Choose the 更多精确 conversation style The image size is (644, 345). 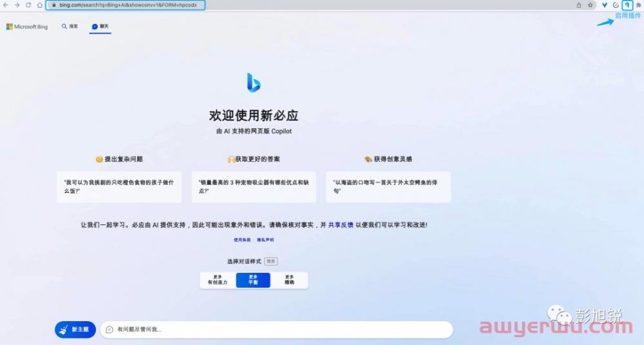289,280
